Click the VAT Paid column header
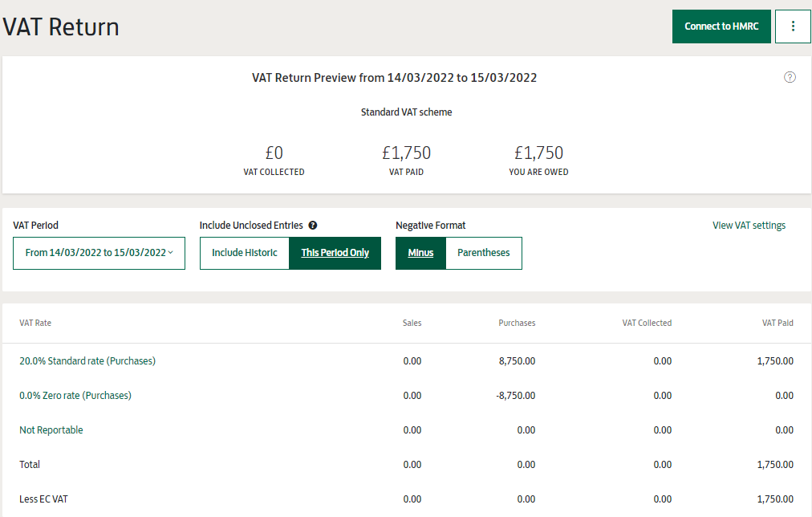This screenshot has height=517, width=812. (x=777, y=323)
